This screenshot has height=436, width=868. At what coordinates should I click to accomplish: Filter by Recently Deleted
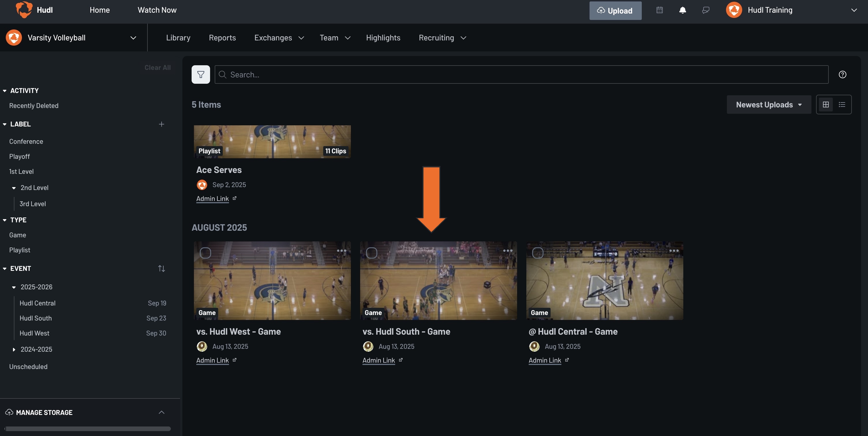34,106
